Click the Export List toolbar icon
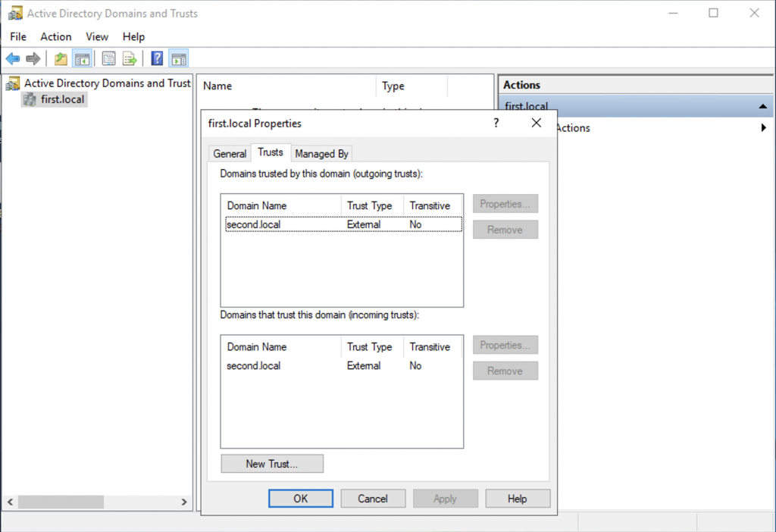Image resolution: width=776 pixels, height=532 pixels. coord(130,59)
